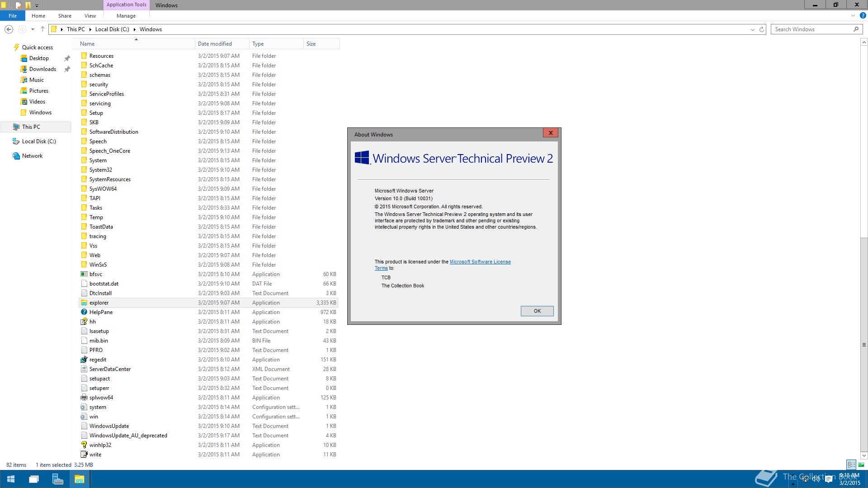
Task: Switch to Large icons view in status bar
Action: tap(861, 465)
